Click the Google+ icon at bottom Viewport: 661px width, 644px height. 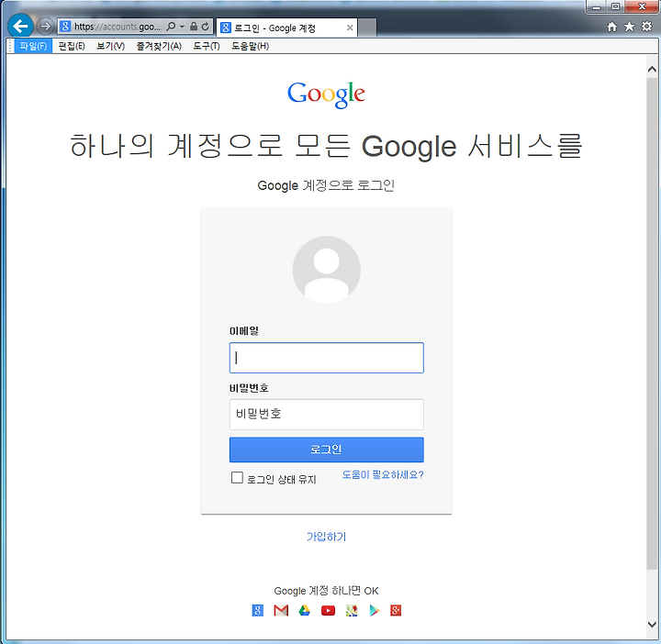tap(396, 610)
